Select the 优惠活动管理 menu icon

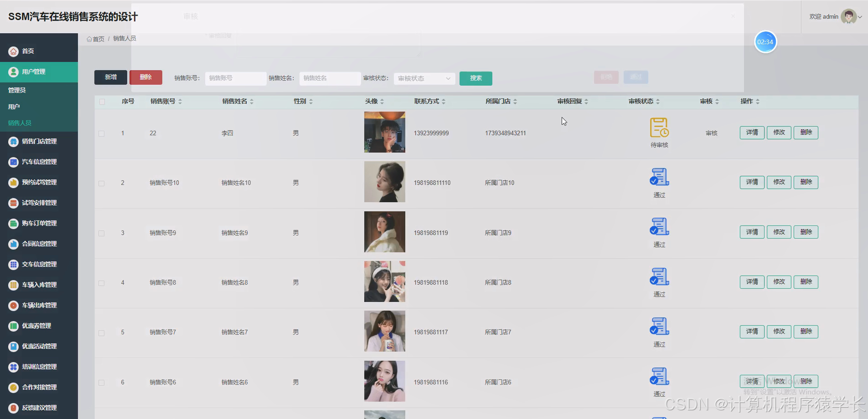click(x=14, y=347)
